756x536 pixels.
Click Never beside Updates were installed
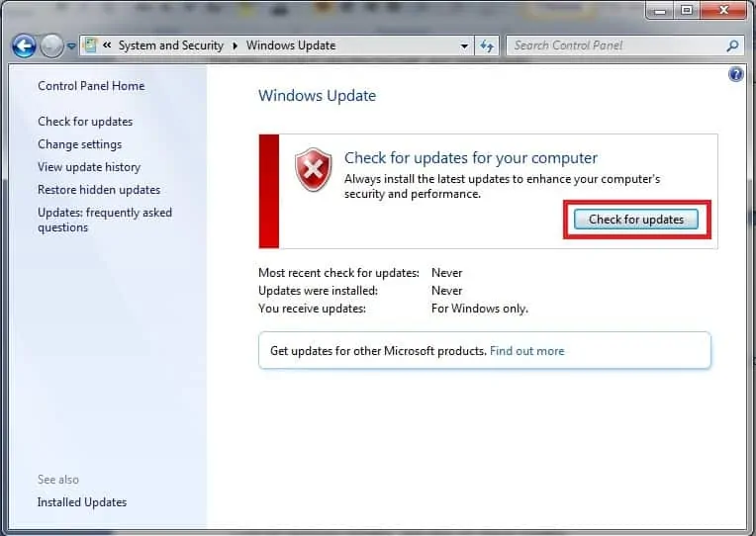click(447, 291)
